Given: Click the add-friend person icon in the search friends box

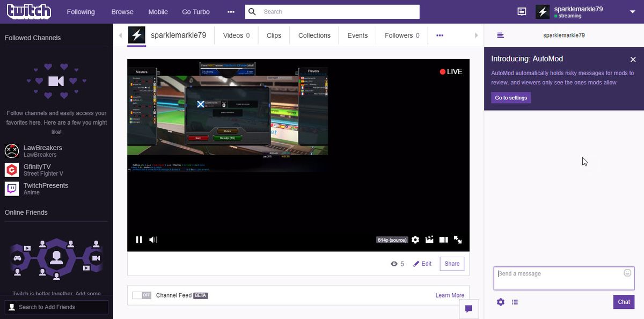Looking at the screenshot, I should coord(12,307).
